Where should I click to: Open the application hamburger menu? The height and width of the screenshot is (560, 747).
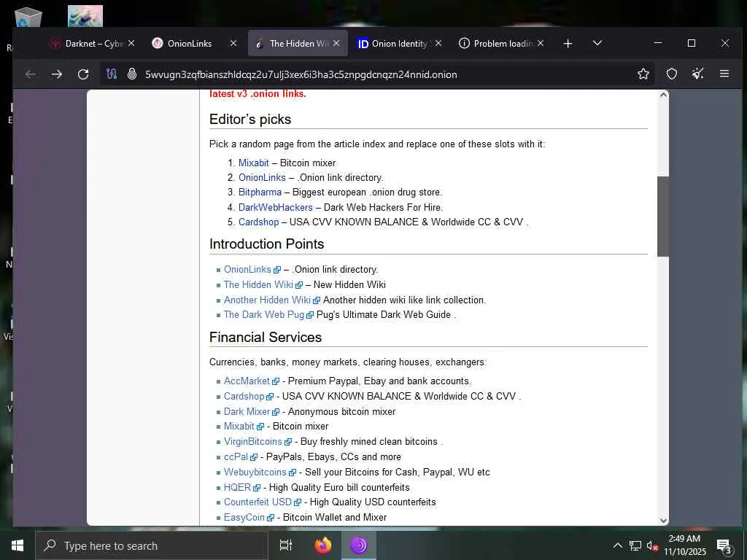[724, 74]
